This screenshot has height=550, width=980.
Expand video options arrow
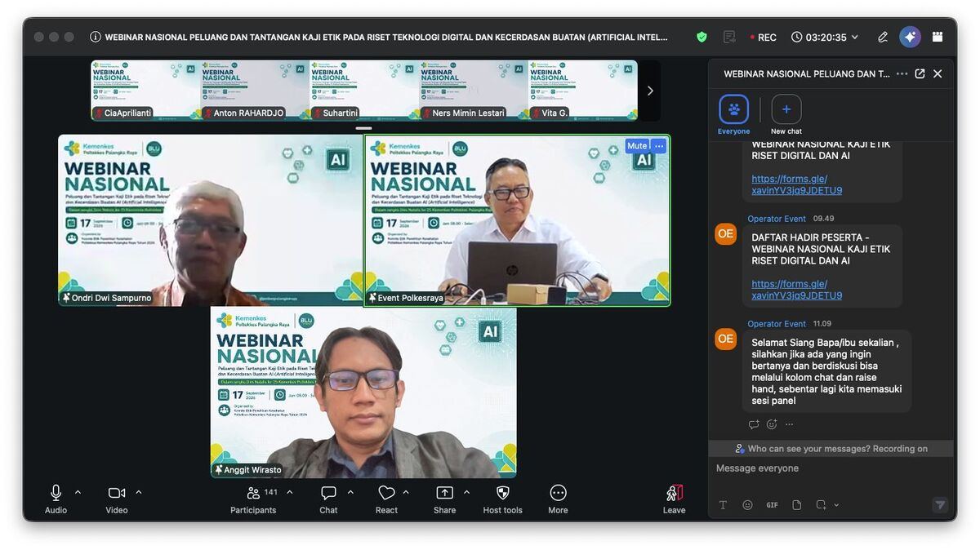pos(139,492)
